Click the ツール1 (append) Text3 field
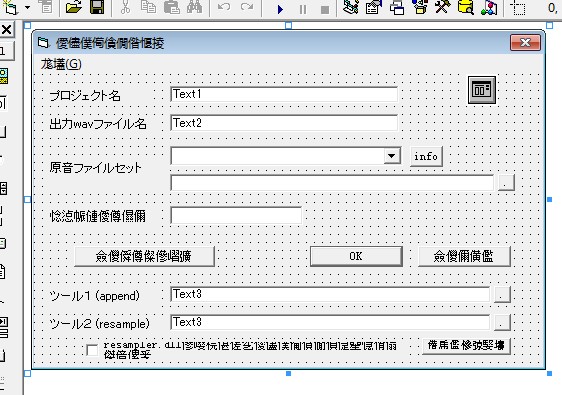Viewport: 562px width, 395px height. [330, 294]
